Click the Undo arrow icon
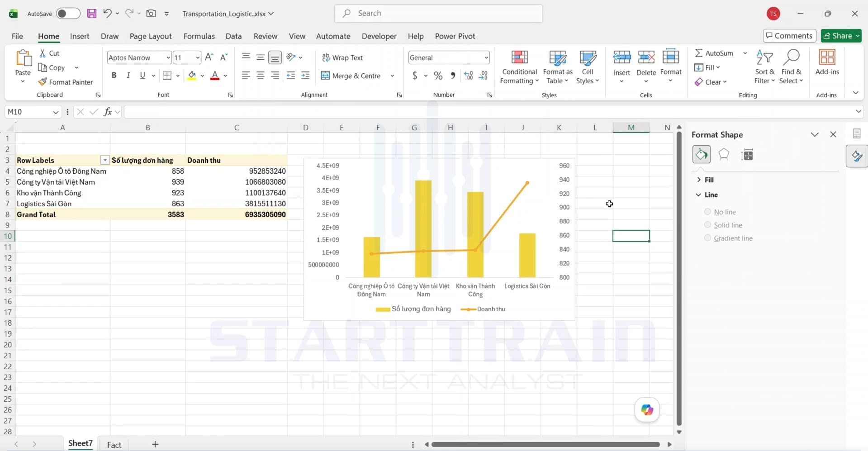Screen dimensions: 868x451 pyautogui.click(x=107, y=13)
